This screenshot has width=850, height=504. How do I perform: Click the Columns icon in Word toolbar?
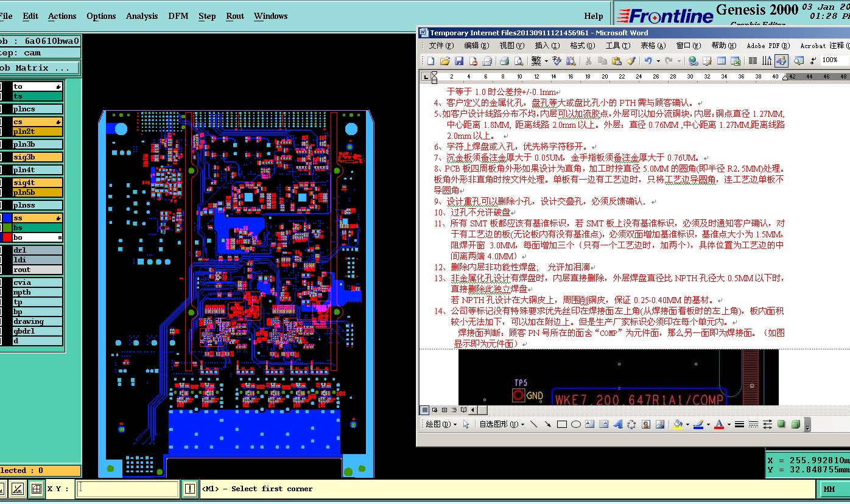tap(752, 60)
